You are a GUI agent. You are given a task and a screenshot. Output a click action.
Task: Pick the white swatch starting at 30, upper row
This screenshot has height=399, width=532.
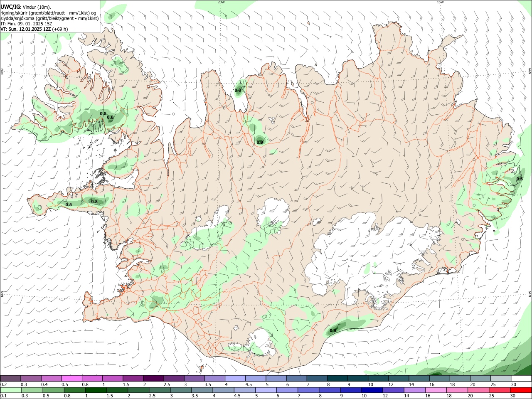(522, 378)
